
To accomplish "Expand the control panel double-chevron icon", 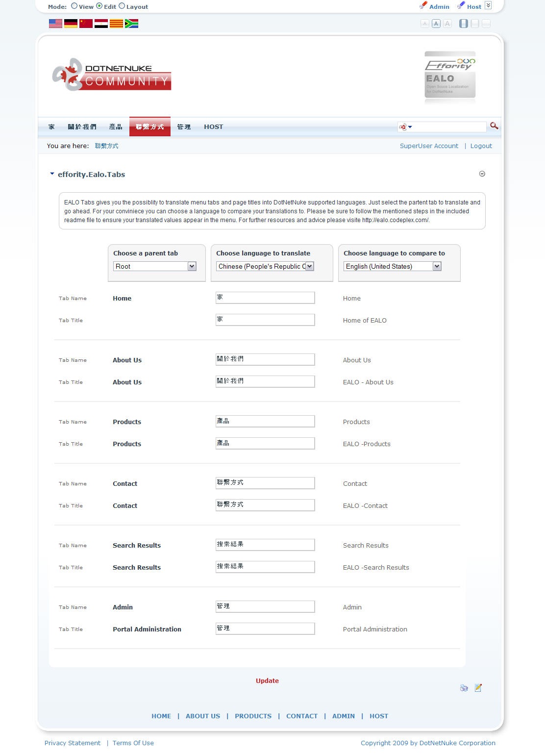I will point(488,5).
